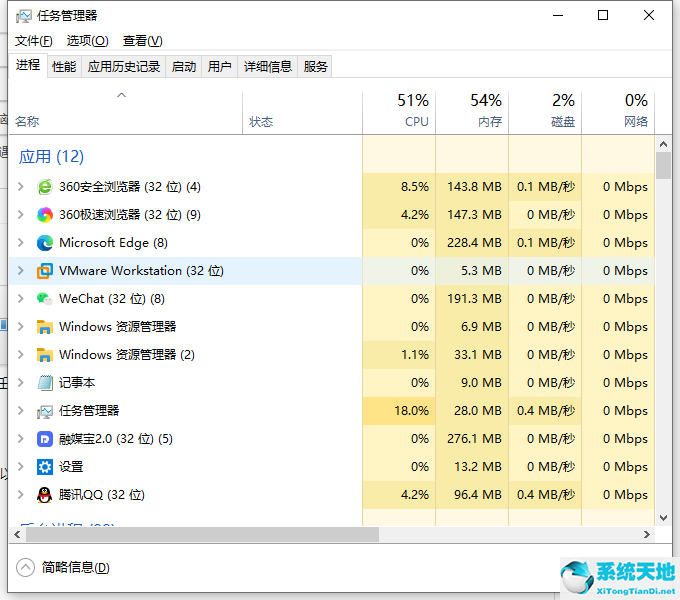
Task: Click the 276.1 MB memory cell
Action: click(x=472, y=439)
